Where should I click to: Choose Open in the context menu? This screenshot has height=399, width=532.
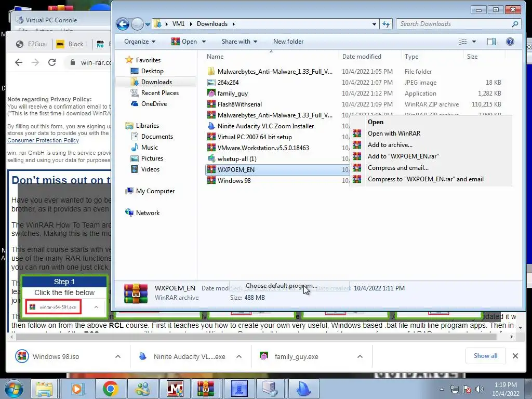point(431,122)
